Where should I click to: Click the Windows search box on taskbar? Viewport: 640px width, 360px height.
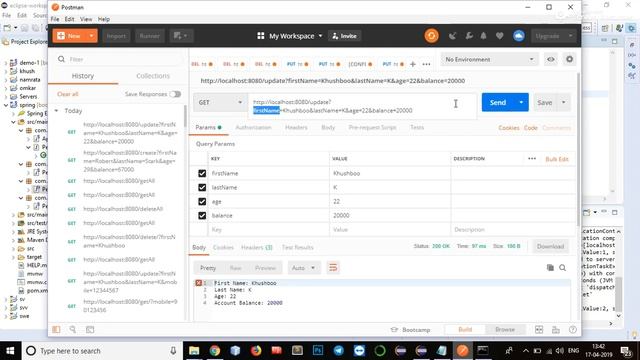102,351
